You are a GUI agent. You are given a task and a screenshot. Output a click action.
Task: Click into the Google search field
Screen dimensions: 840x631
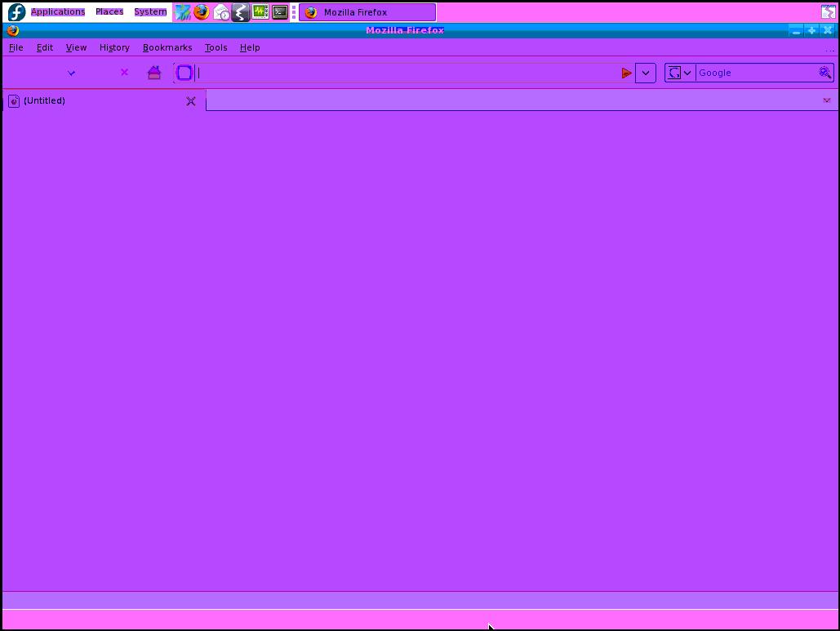pos(755,73)
